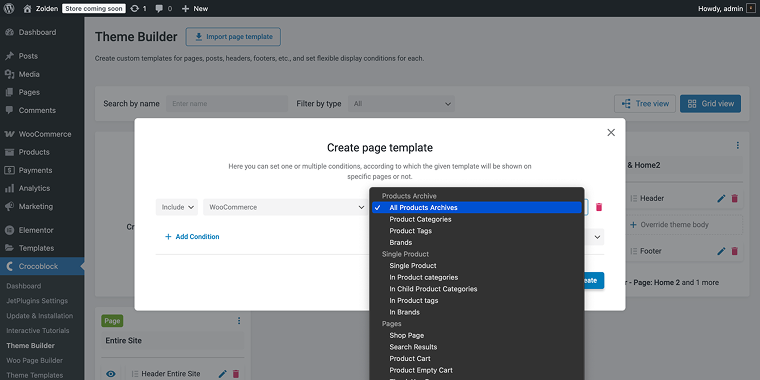760x380 pixels.
Task: Open Update & Installation submenu
Action: [x=40, y=316]
